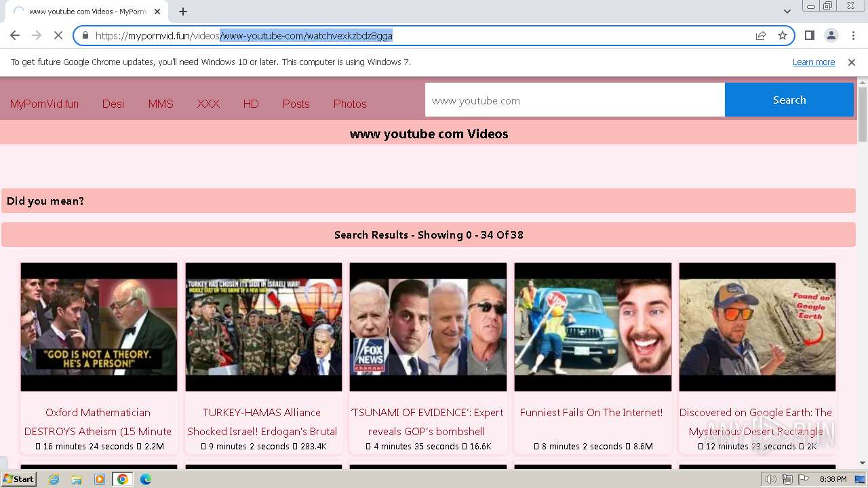Click scrollbar down arrow
This screenshot has height=488, width=868.
[x=863, y=463]
